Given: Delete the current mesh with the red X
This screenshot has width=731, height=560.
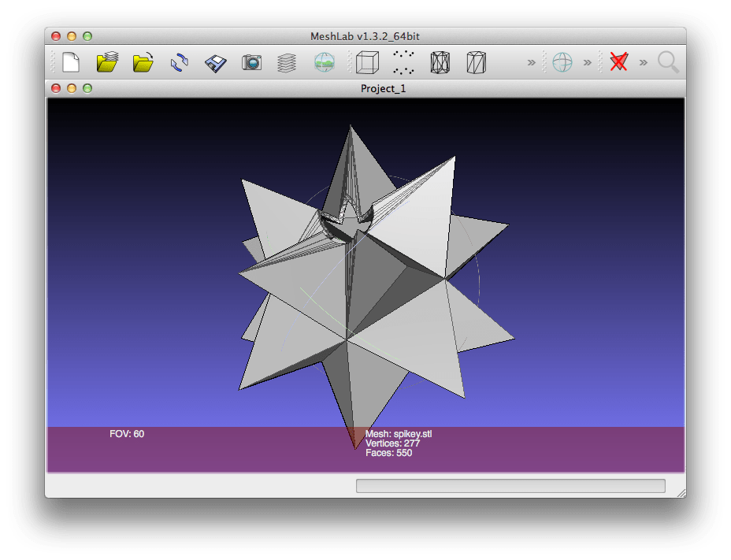Looking at the screenshot, I should (x=619, y=62).
